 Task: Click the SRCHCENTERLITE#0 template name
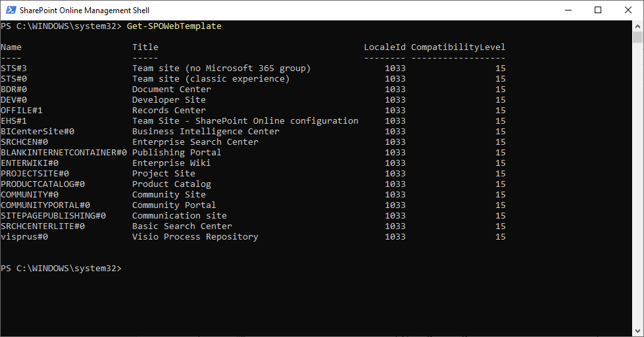coord(43,226)
